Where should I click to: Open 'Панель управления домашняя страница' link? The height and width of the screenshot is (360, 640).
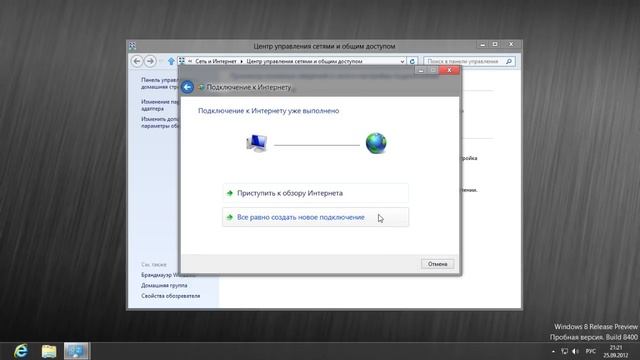click(160, 83)
